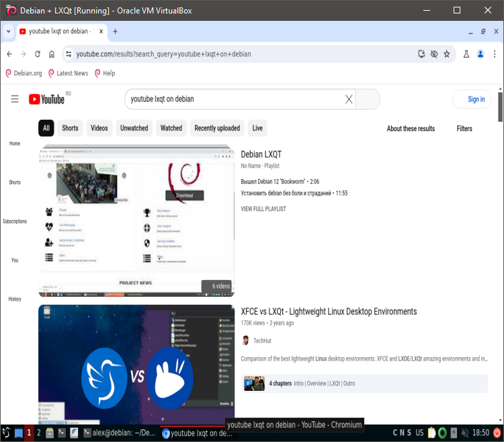Open the playlist video lasting 11:55
This screenshot has height=442, width=504.
tap(294, 193)
